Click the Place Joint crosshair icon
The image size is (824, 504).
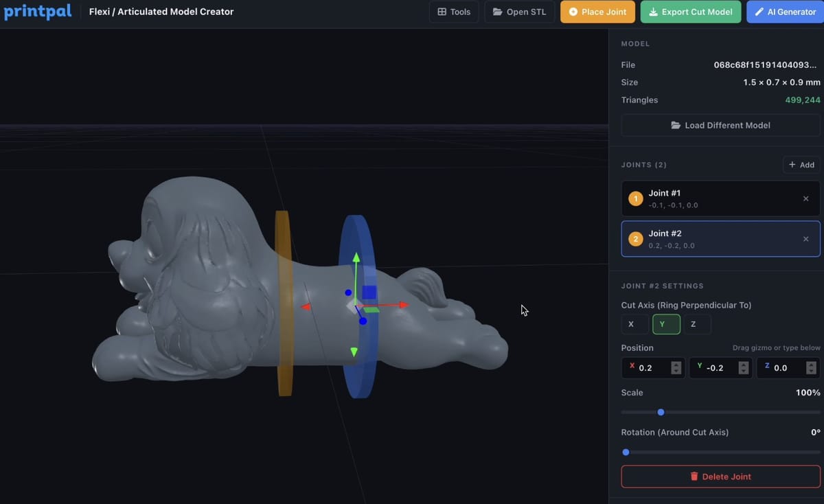coord(574,12)
